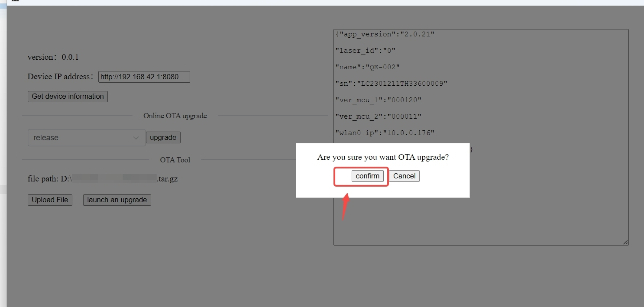Click launch an upgrade button
The height and width of the screenshot is (307, 644).
[117, 200]
